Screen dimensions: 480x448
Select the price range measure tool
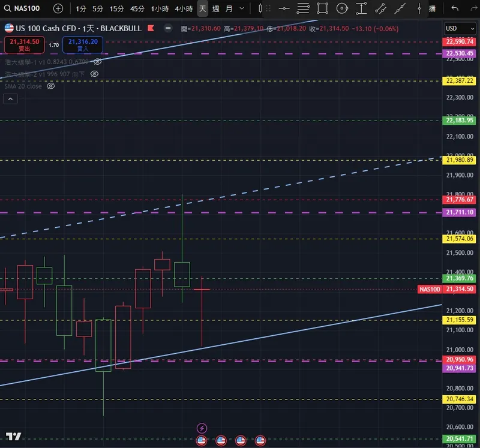(361, 8)
